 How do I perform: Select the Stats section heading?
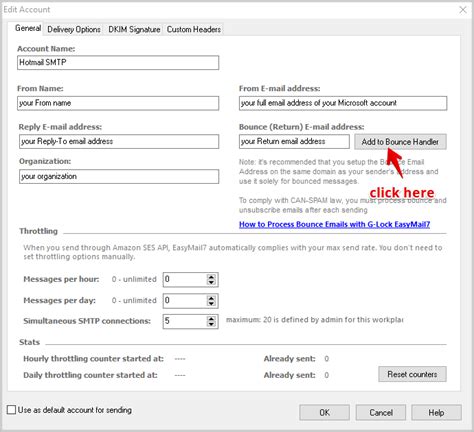click(x=29, y=342)
